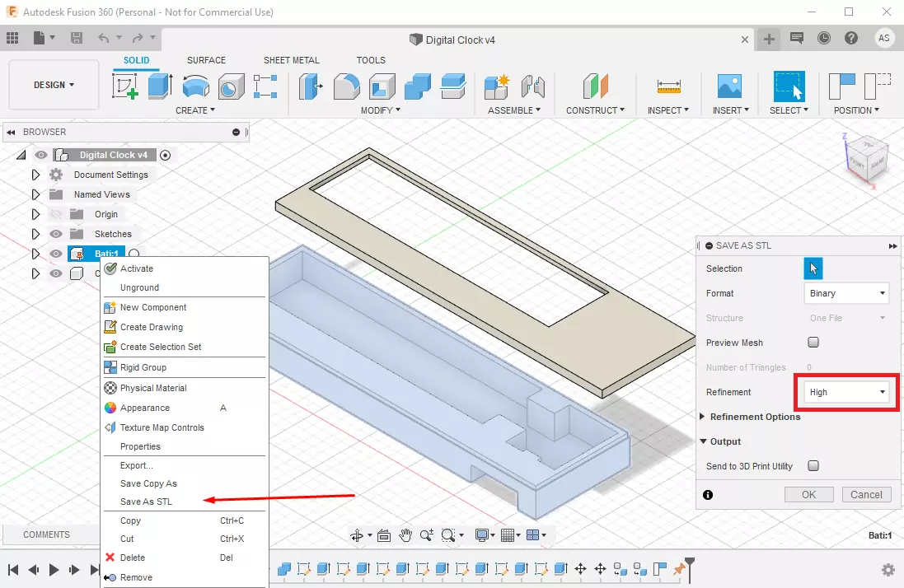Enable the Preview Mesh checkbox
This screenshot has height=588, width=904.
pyautogui.click(x=813, y=342)
